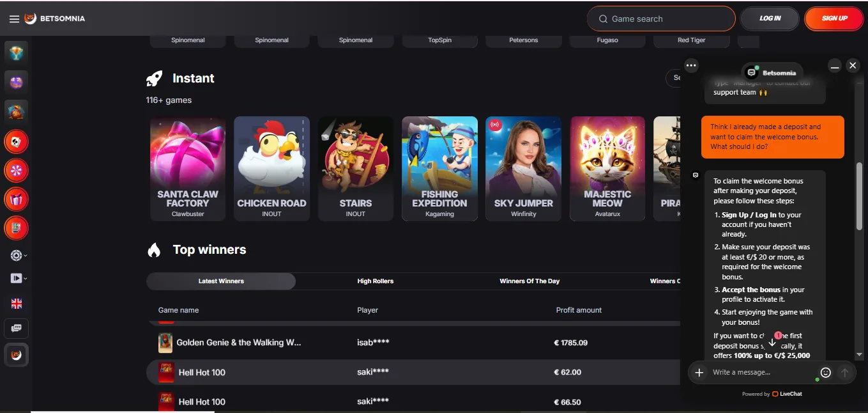
Task: Click the orange user message bubble
Action: [772, 137]
